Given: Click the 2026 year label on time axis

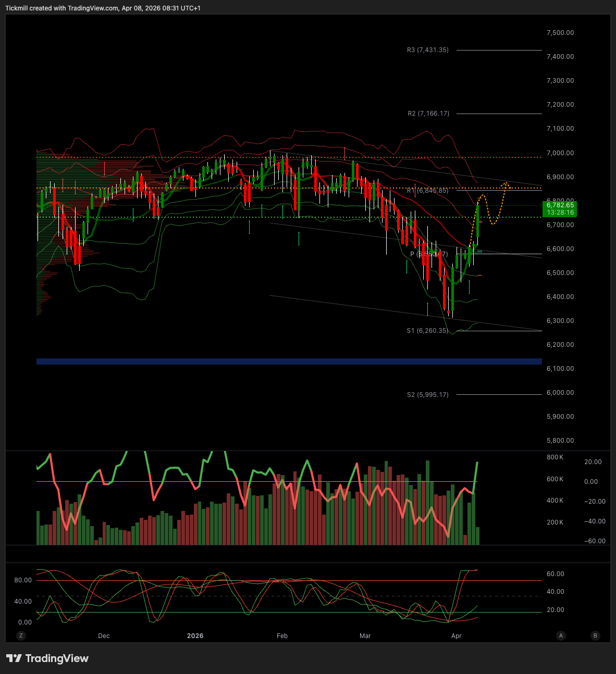Looking at the screenshot, I should coord(195,635).
